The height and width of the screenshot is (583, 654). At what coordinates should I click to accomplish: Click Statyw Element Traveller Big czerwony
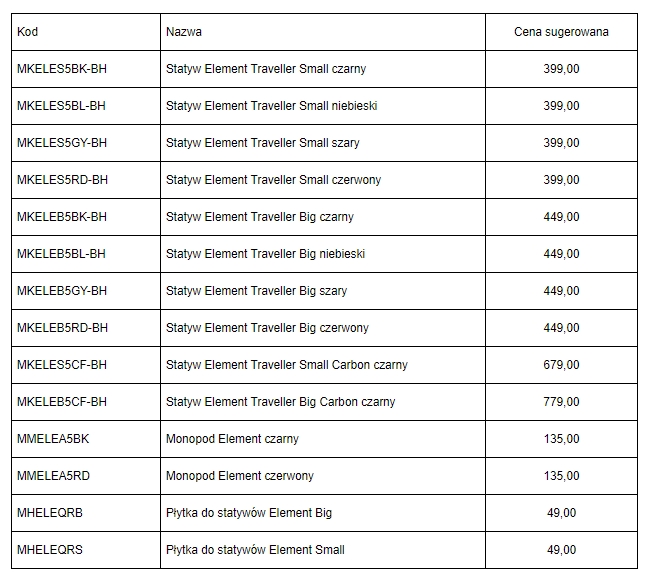[267, 328]
